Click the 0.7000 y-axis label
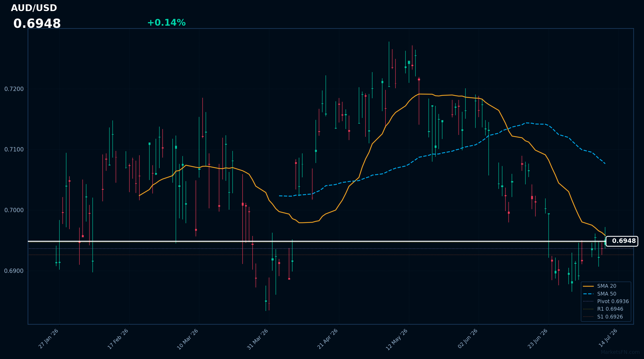This screenshot has height=359, width=644. tap(14, 210)
